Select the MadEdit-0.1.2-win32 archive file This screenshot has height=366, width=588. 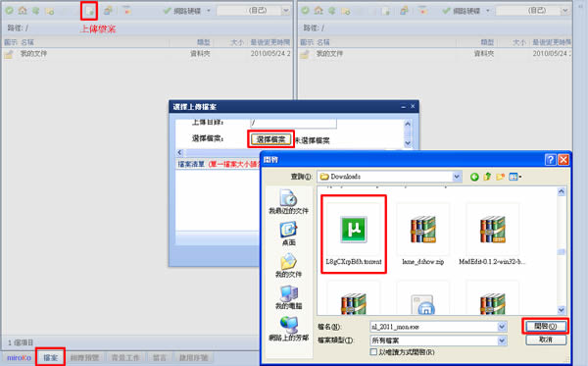[492, 235]
